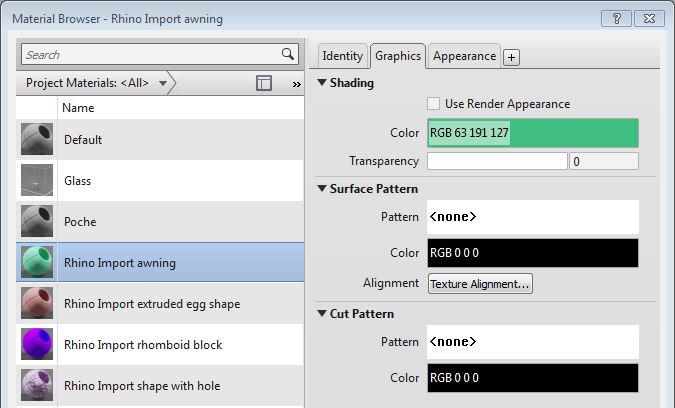Click the search magnifier icon
Viewport: 675px width, 408px height.
pos(288,54)
